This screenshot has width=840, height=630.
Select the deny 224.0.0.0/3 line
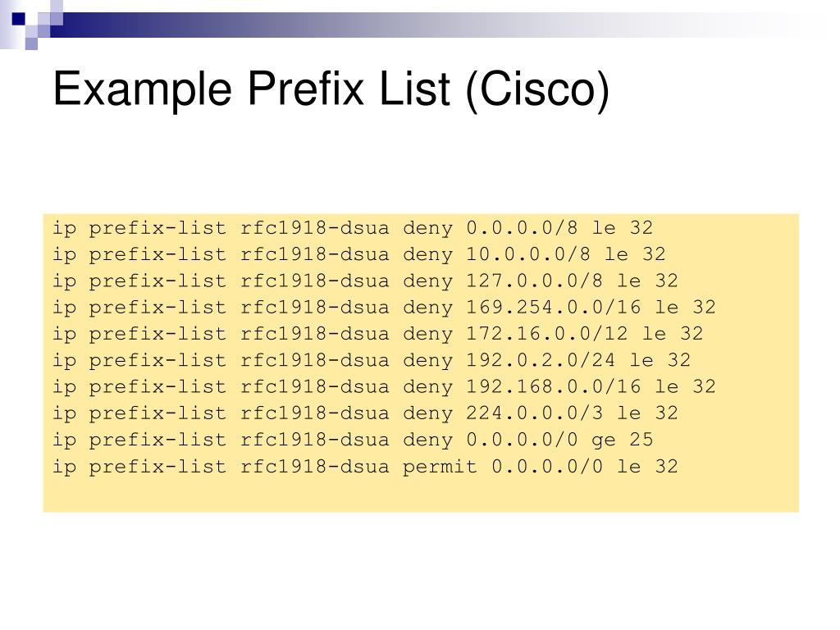pos(365,413)
